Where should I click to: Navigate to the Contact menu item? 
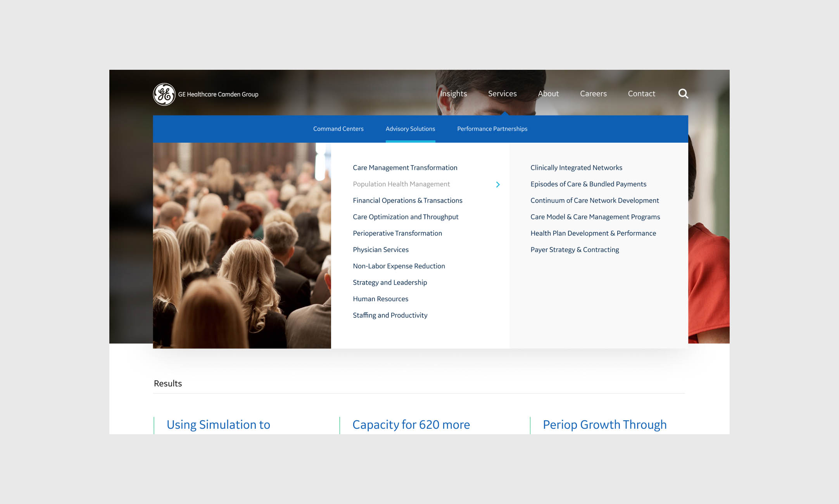642,93
